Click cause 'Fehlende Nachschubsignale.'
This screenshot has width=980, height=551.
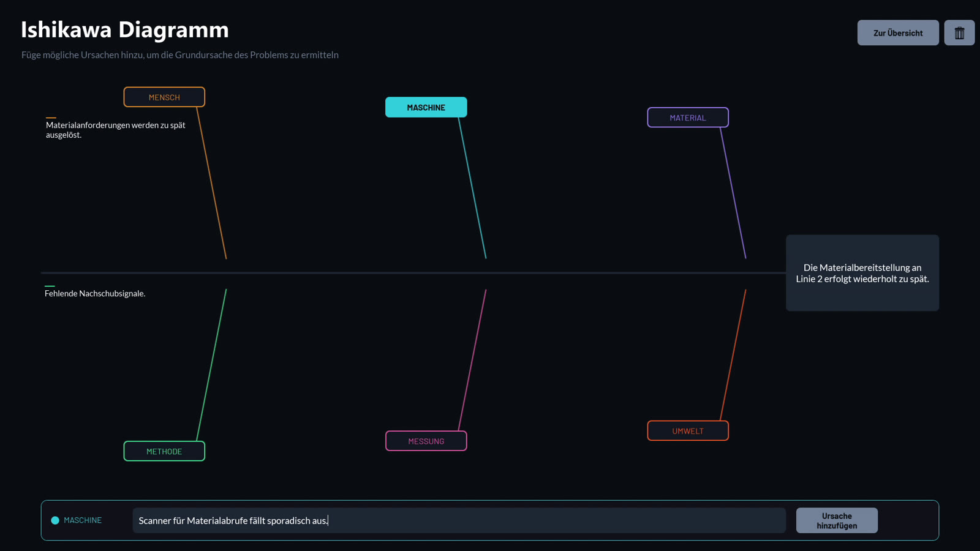[x=95, y=293]
